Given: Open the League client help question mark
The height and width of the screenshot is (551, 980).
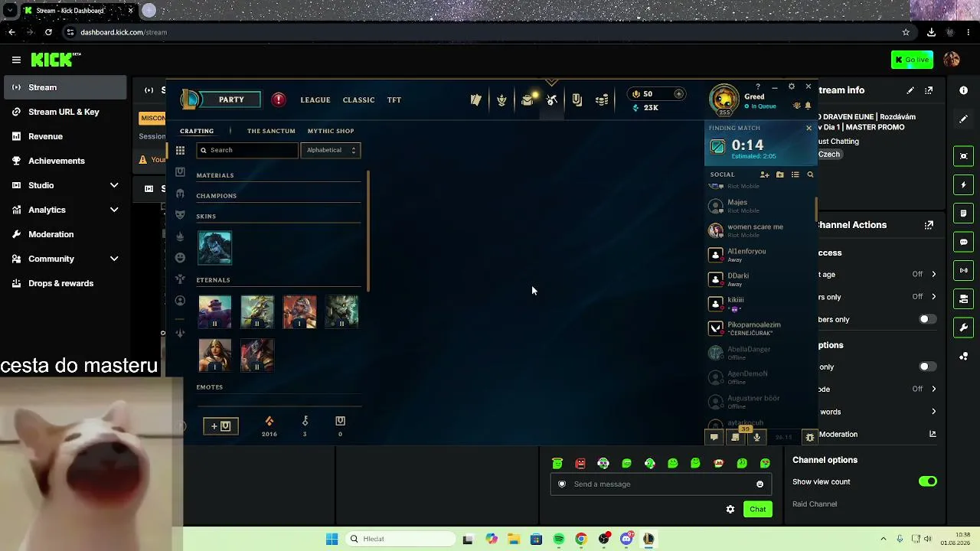Looking at the screenshot, I should (x=758, y=86).
